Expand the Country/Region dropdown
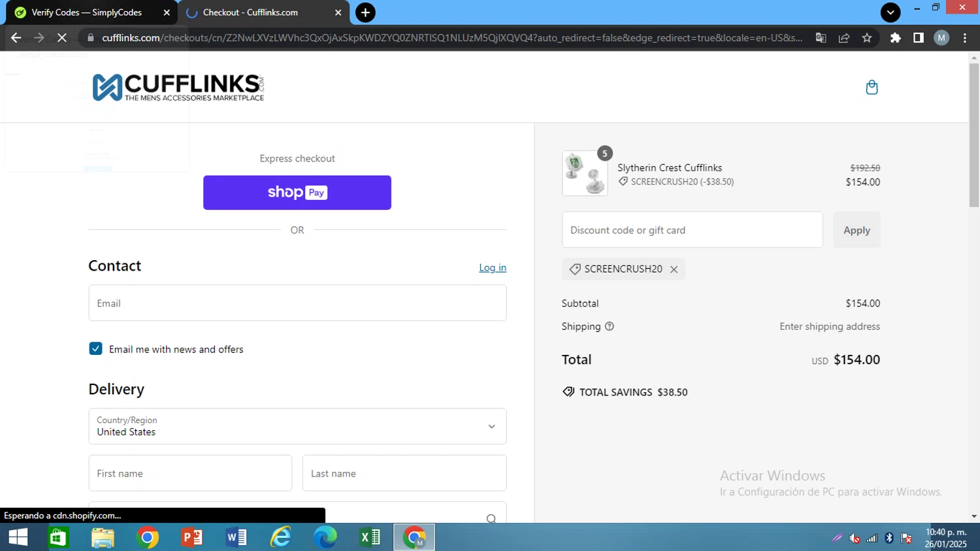This screenshot has width=980, height=551. pyautogui.click(x=297, y=426)
